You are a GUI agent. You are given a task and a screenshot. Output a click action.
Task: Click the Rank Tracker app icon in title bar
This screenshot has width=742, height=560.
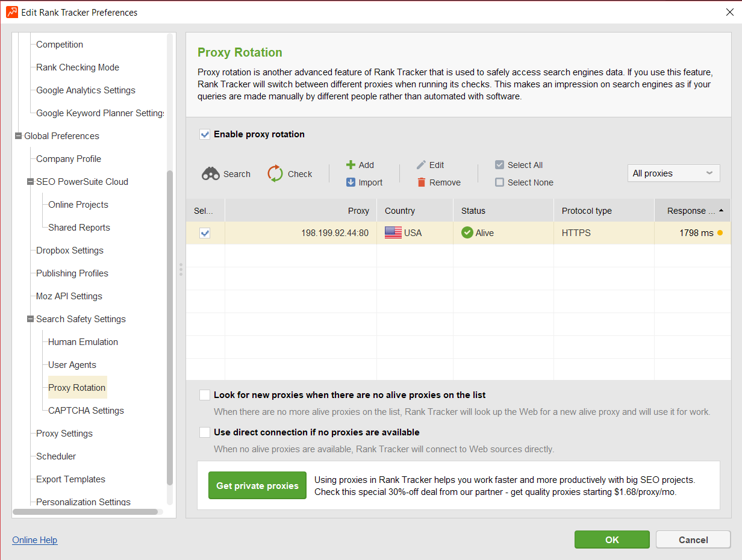click(x=12, y=12)
